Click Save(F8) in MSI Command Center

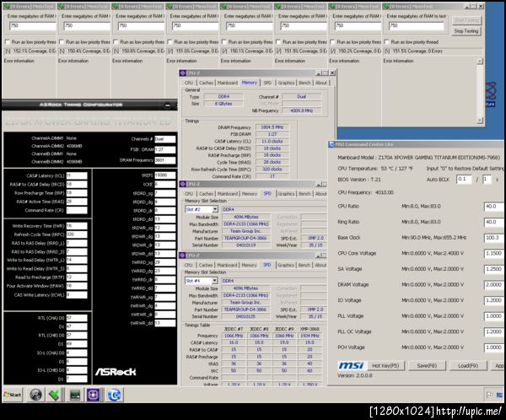click(427, 366)
